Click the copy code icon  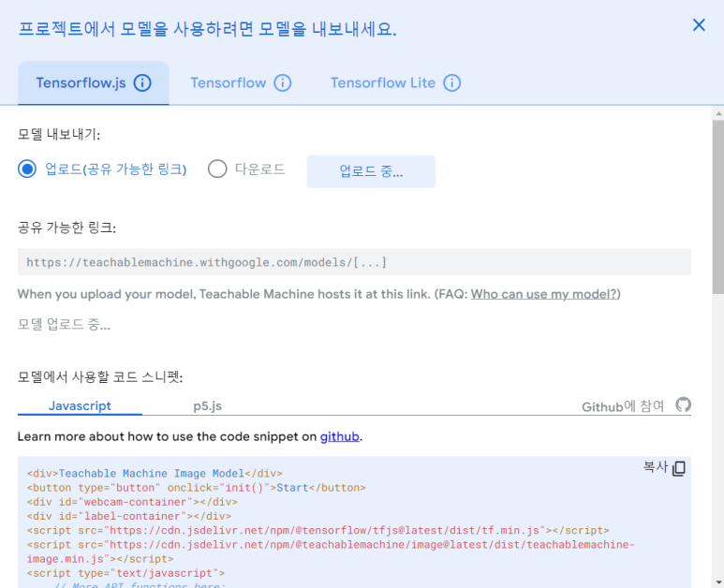point(679,468)
